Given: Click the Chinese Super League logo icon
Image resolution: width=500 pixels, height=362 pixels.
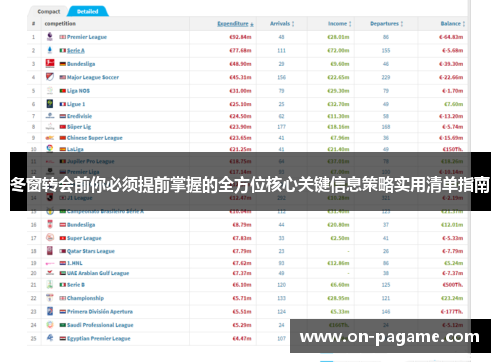Looking at the screenshot, I should (x=50, y=138).
